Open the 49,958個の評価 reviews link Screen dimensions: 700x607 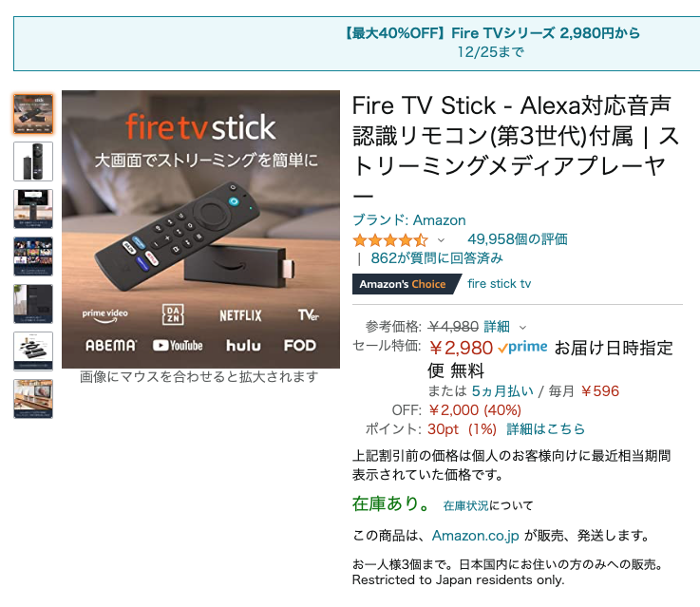coord(518,239)
